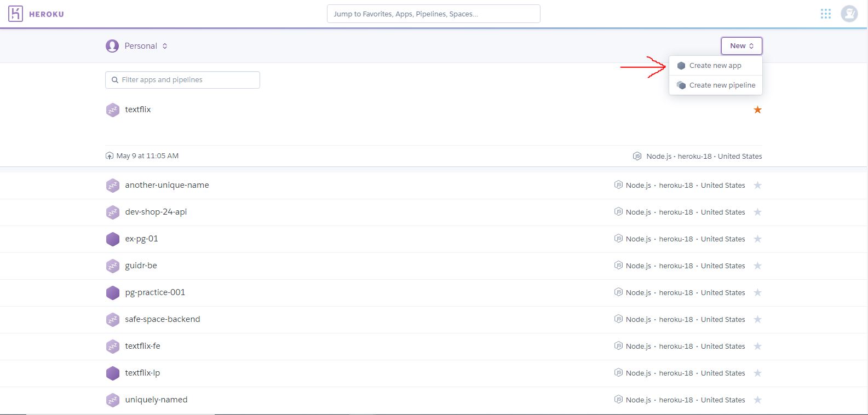868x415 pixels.
Task: Click the another-unique-name app hexagon icon
Action: (x=113, y=186)
